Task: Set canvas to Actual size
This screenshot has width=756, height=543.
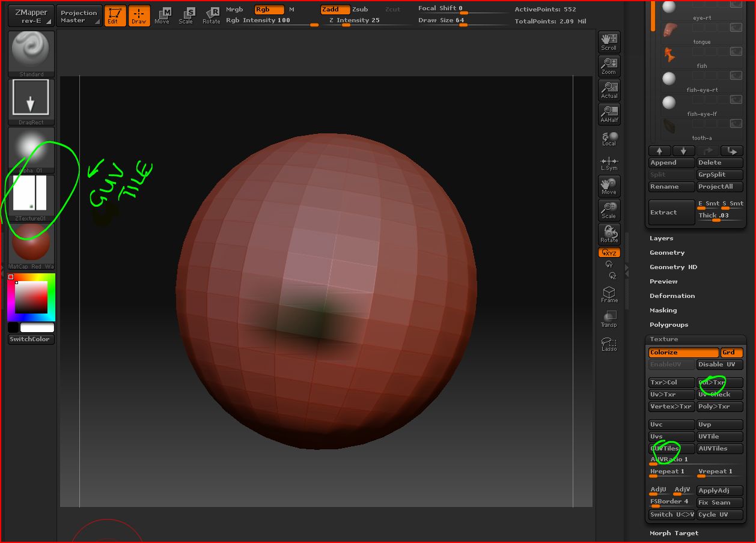Action: (609, 90)
